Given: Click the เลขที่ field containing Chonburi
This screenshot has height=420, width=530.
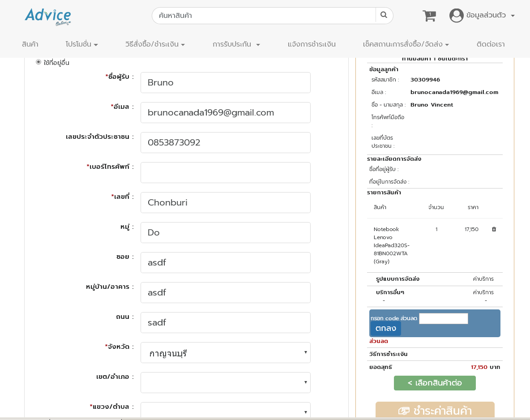Looking at the screenshot, I should coord(226,202).
